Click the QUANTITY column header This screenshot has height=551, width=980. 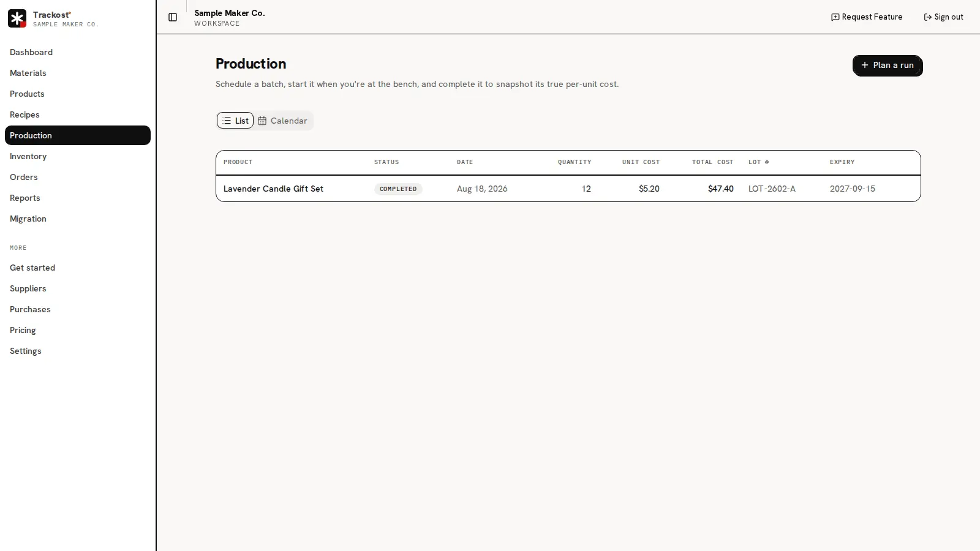(575, 162)
